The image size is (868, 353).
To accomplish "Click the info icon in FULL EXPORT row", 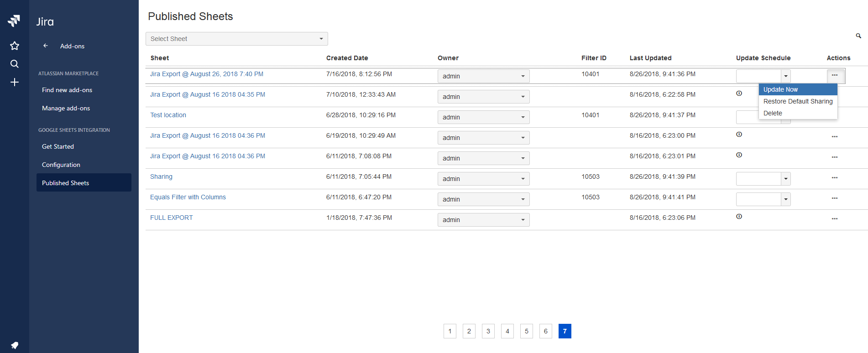I will (739, 217).
